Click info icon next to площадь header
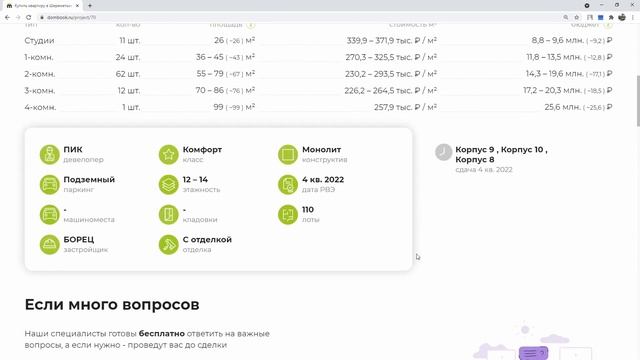This screenshot has width=640, height=360. coord(251,25)
